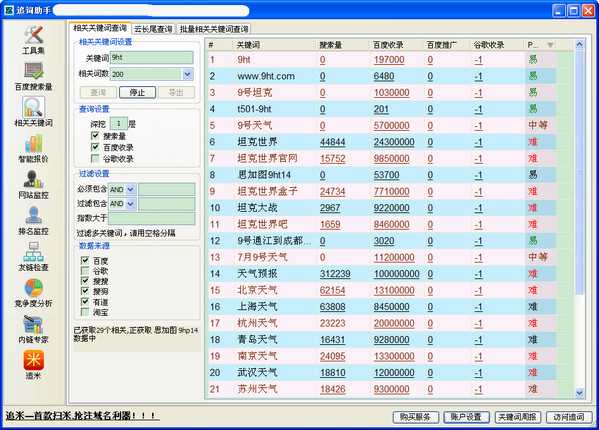Click the 关键词 input field
This screenshot has width=599, height=430.
[x=152, y=58]
